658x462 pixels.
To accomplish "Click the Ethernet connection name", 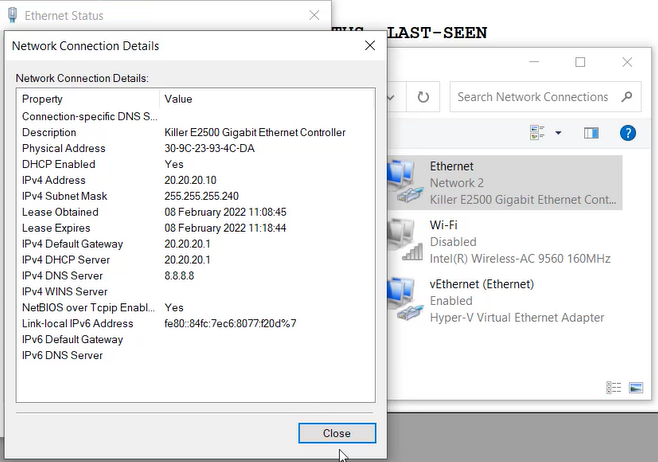I will [x=452, y=166].
